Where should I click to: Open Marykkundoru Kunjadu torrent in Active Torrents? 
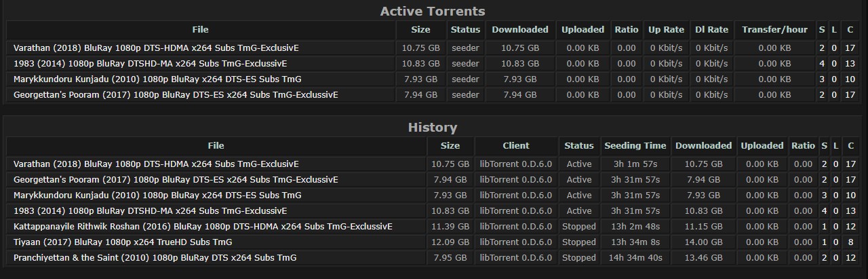tap(157, 79)
